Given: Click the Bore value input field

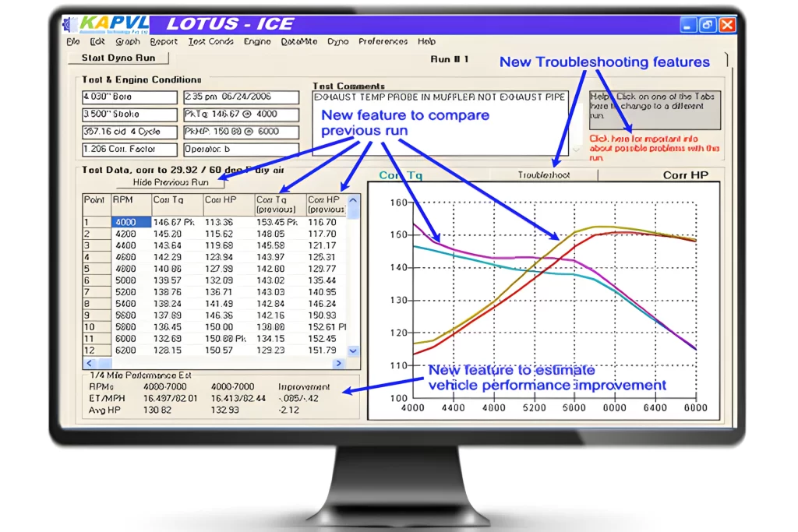Looking at the screenshot, I should (x=129, y=97).
